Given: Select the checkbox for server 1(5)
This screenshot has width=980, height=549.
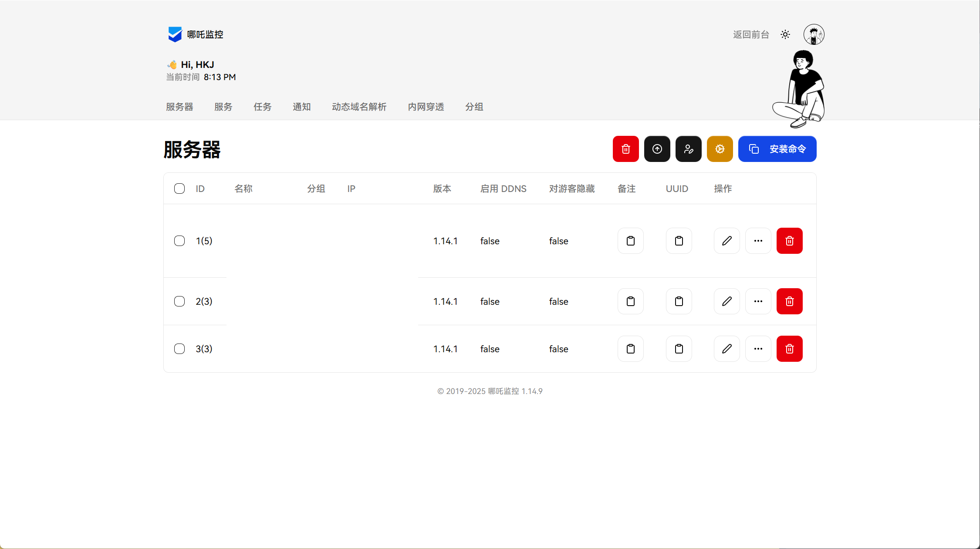Looking at the screenshot, I should coord(179,241).
